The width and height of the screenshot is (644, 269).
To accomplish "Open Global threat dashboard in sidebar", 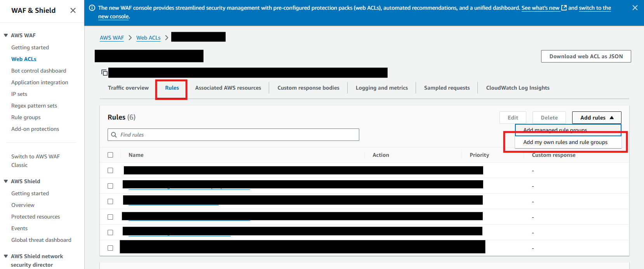I will pyautogui.click(x=41, y=240).
